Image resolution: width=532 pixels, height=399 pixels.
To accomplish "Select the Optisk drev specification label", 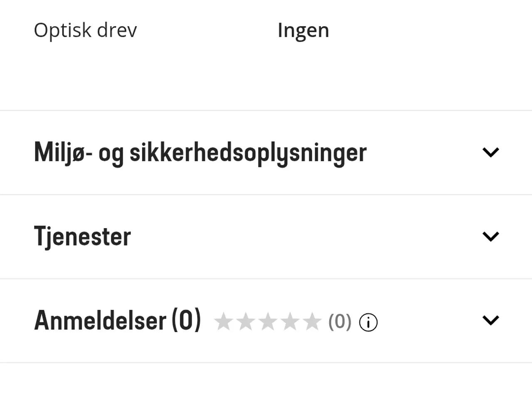I will (x=85, y=30).
